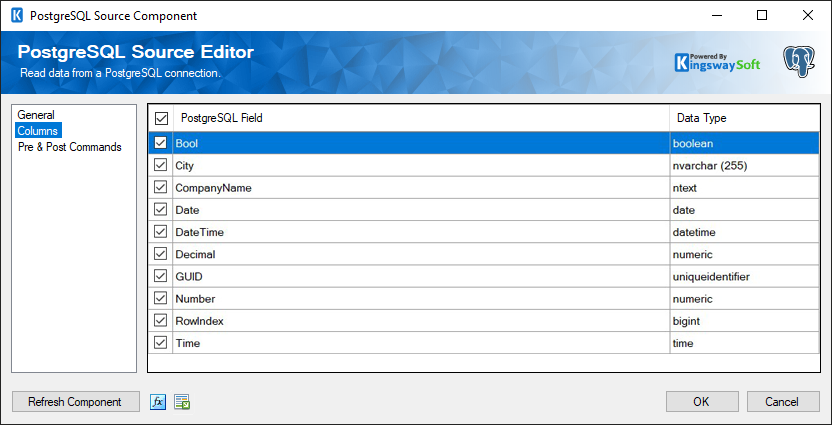Viewport: 832px width, 425px height.
Task: Minimize the PostgreSQL Source Component window
Action: click(716, 15)
